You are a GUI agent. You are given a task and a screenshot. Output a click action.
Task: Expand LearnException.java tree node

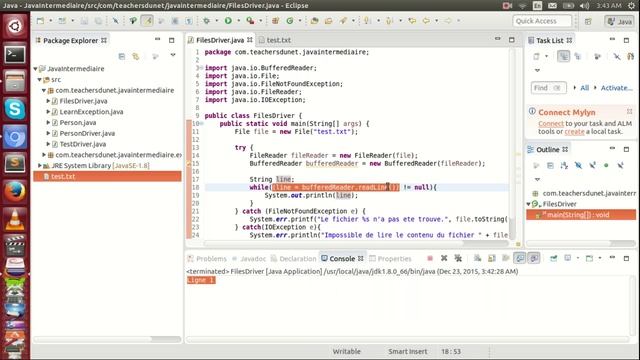click(x=48, y=111)
